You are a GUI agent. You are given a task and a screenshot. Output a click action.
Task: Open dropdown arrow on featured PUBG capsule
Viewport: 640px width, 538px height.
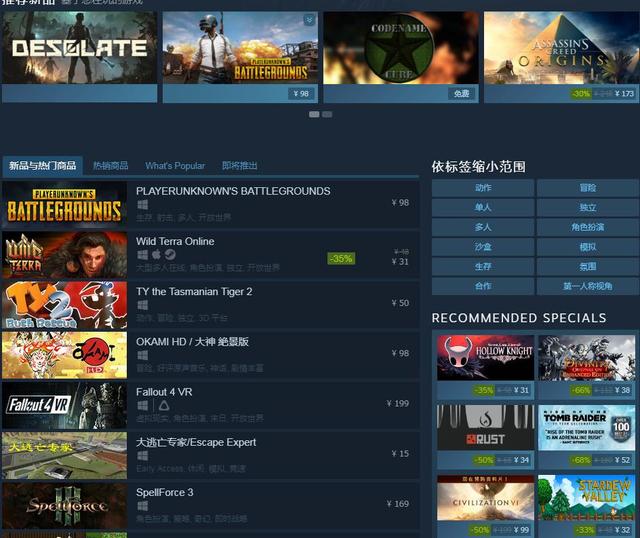[x=309, y=20]
